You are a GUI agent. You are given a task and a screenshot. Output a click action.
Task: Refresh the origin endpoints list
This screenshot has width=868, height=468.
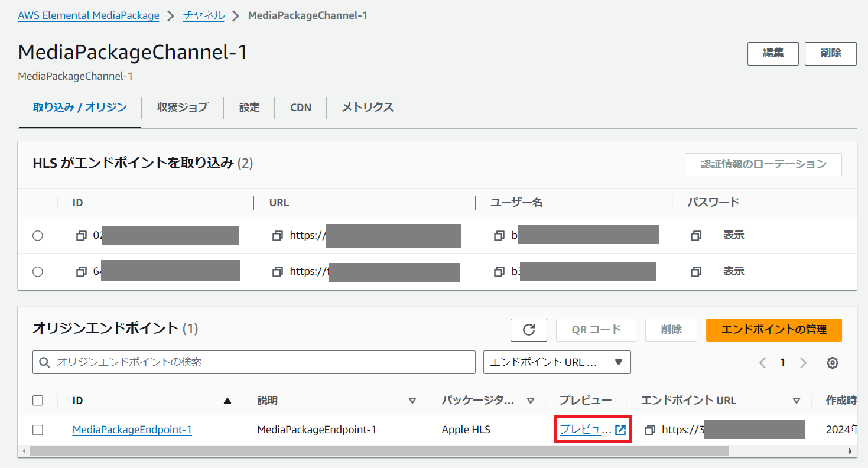coord(529,330)
